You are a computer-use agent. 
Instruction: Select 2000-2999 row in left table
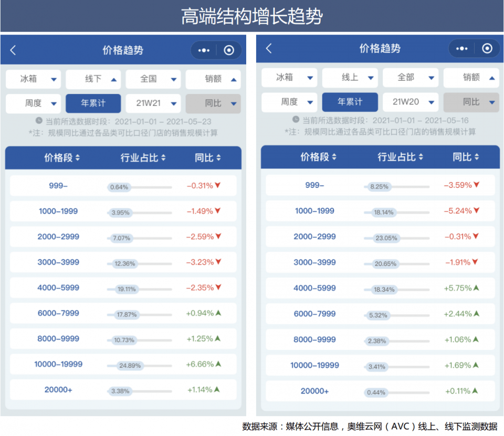point(123,237)
